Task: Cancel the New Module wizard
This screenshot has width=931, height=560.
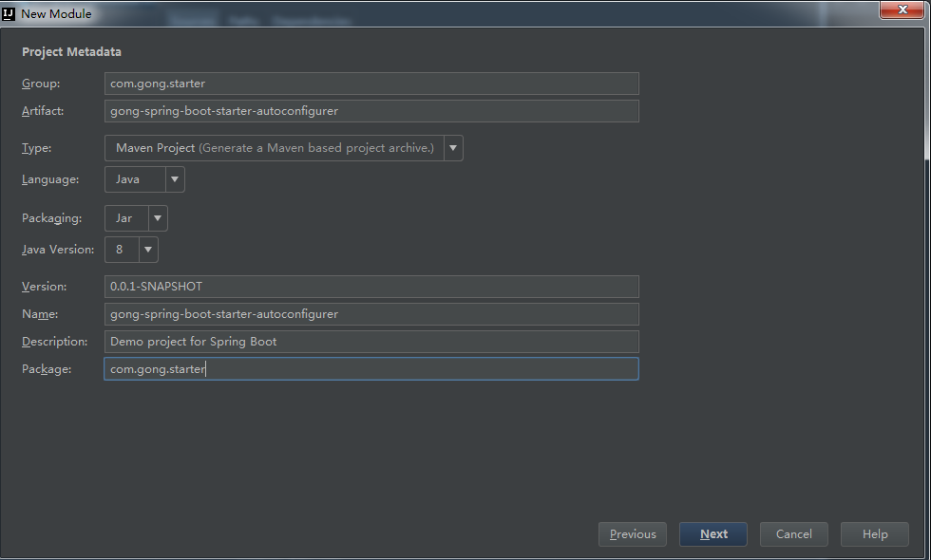Action: (793, 534)
